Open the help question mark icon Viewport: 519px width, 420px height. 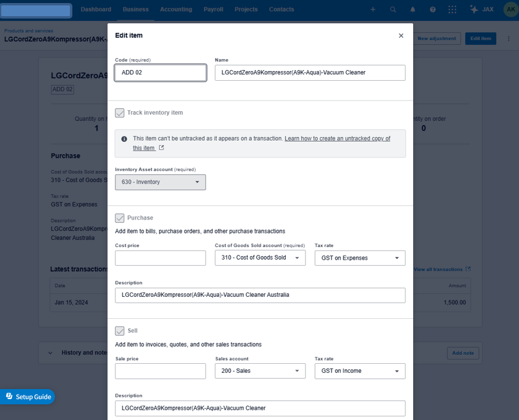pyautogui.click(x=433, y=10)
